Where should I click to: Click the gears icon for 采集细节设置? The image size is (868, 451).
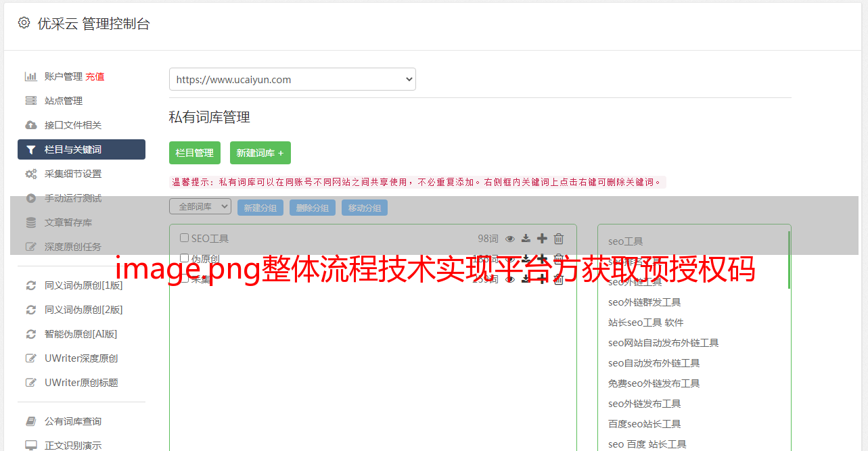pos(31,174)
